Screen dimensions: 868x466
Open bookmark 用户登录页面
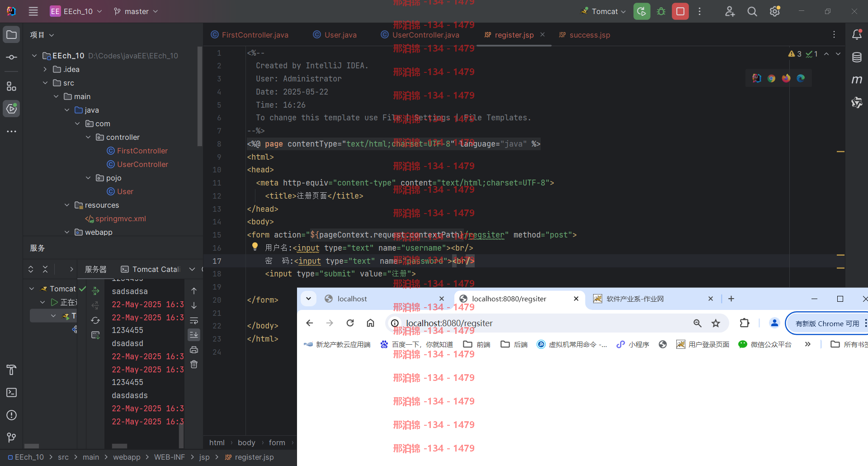coord(703,344)
